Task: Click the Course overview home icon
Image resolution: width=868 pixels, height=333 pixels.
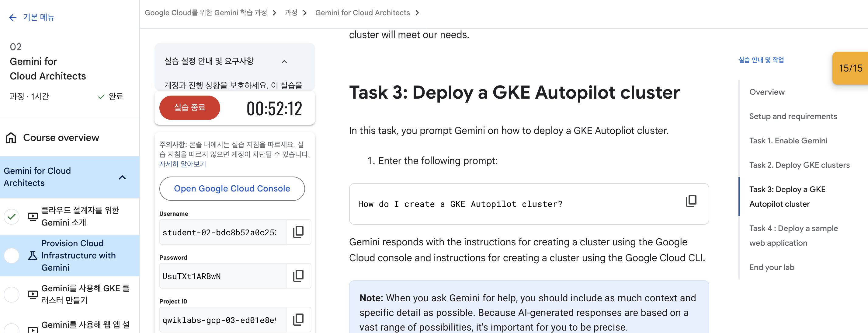Action: [x=11, y=138]
